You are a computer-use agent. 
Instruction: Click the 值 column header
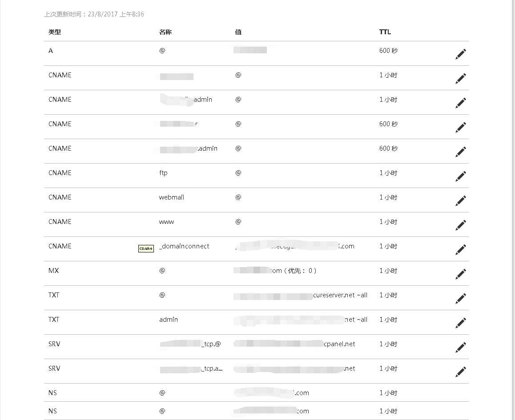238,32
